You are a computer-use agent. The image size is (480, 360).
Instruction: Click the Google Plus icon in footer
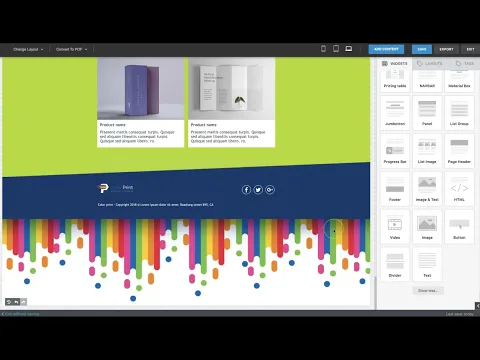click(x=270, y=190)
